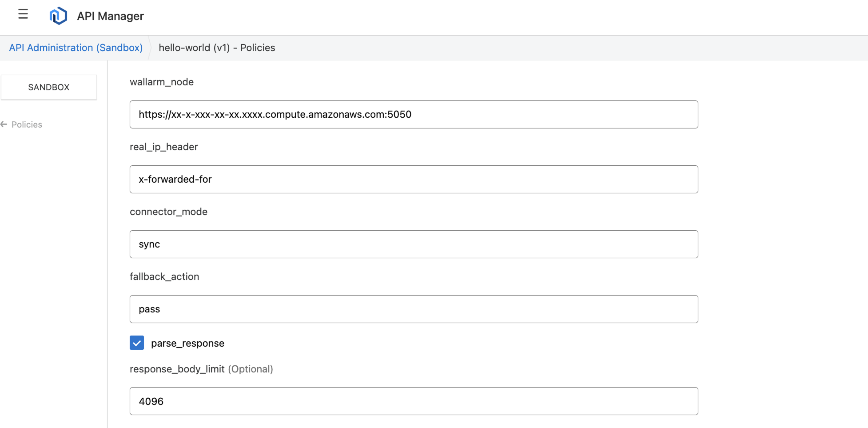Click the fallback_action field label
The image size is (868, 428).
coord(164,277)
